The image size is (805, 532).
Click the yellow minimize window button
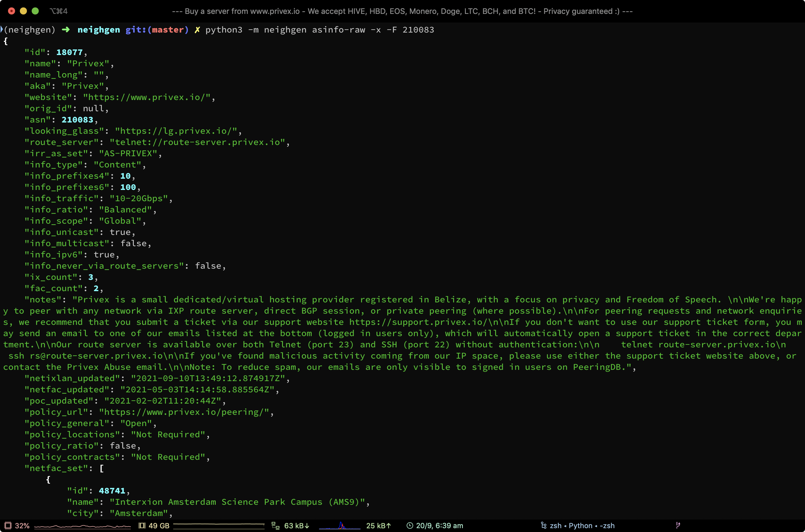[x=23, y=11]
